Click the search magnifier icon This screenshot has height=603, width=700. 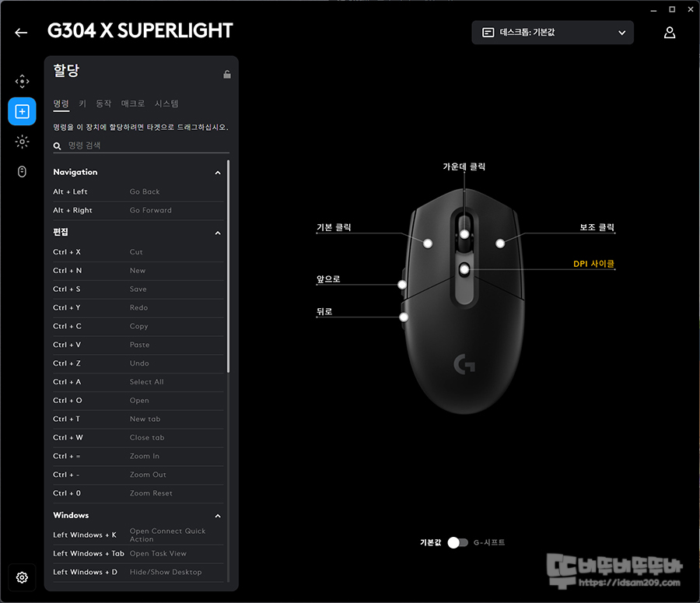pyautogui.click(x=57, y=145)
